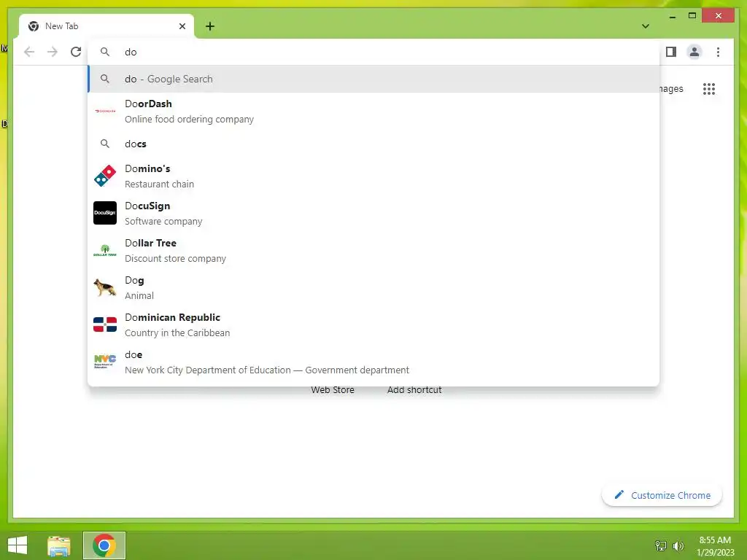The width and height of the screenshot is (747, 560).
Task: Select the DocuSign suggestion
Action: [373, 214]
